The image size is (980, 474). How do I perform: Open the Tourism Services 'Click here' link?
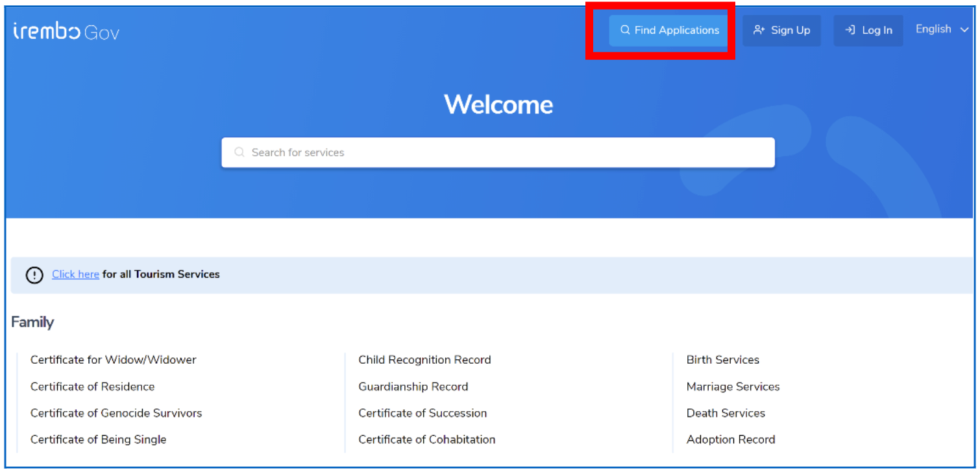[x=75, y=274]
